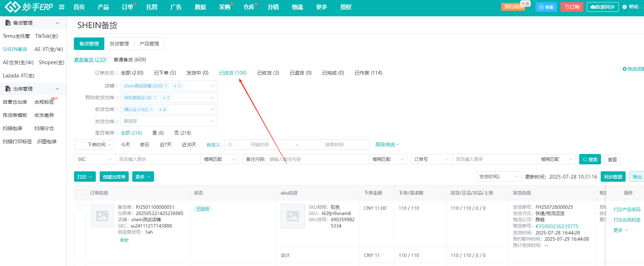Open the 采购 top menu
The image size is (644, 266).
click(x=225, y=7)
